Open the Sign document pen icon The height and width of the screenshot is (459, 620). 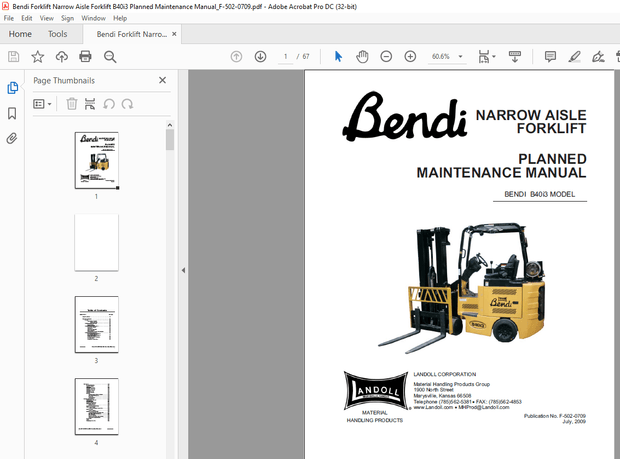(598, 57)
